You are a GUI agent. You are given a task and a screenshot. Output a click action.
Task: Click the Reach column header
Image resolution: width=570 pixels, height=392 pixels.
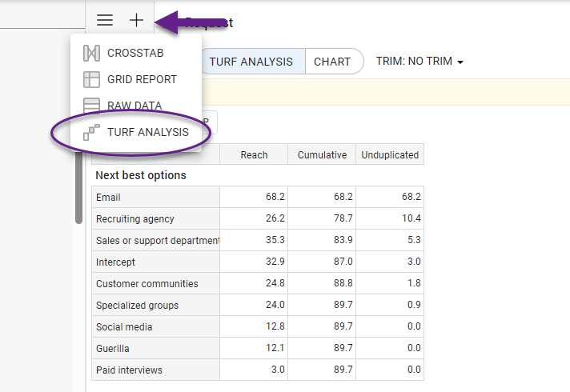coord(254,154)
